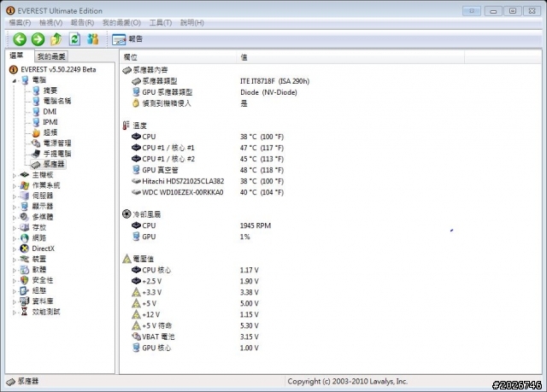Open the 報告(R) menu

coord(82,23)
